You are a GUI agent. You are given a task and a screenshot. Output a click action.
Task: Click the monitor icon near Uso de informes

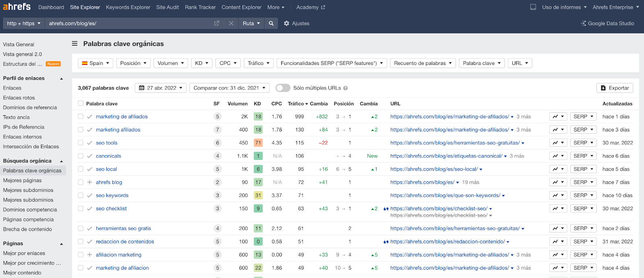pos(533,7)
